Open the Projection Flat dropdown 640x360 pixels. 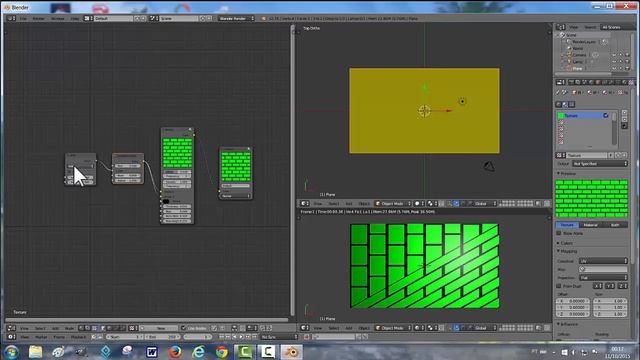(603, 278)
